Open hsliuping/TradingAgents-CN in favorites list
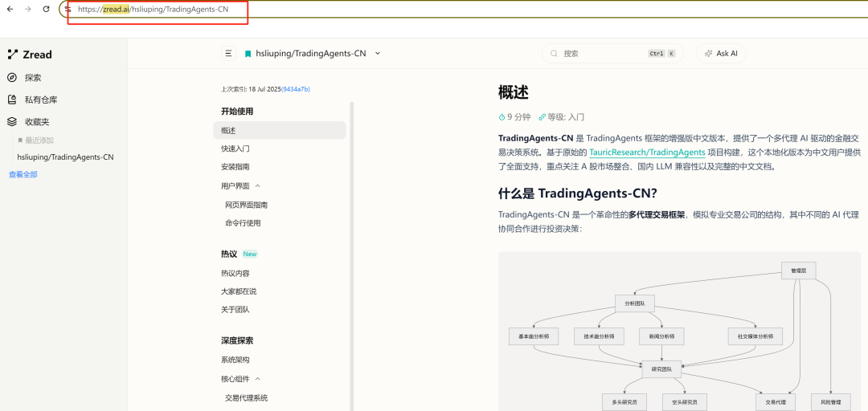Screen dimensions: 868x411 click(65, 157)
